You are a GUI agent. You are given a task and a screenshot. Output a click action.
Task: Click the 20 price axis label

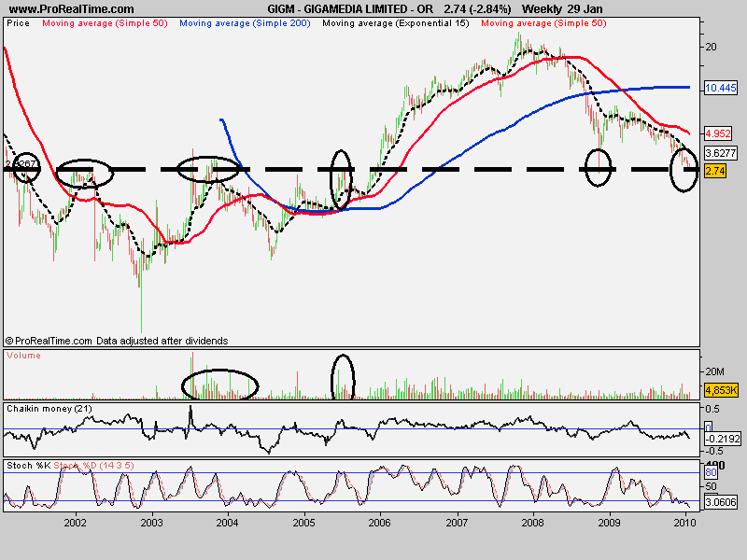point(711,47)
